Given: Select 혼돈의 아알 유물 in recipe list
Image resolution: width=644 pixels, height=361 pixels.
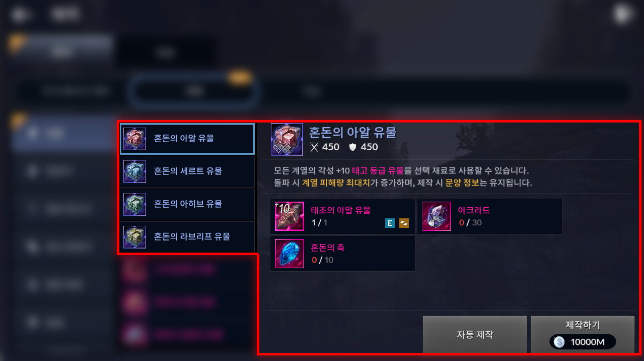Looking at the screenshot, I should 187,139.
